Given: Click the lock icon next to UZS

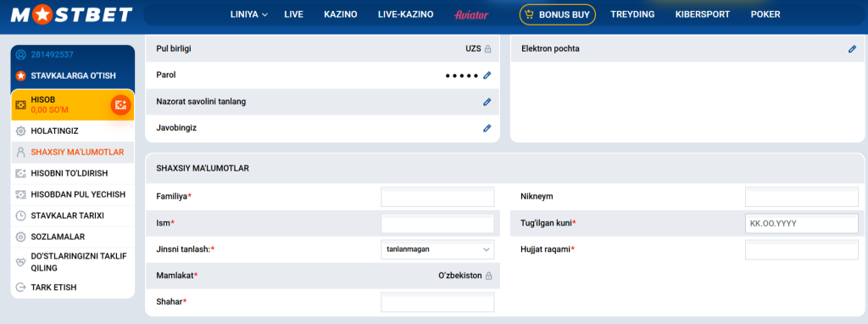Looking at the screenshot, I should 487,48.
